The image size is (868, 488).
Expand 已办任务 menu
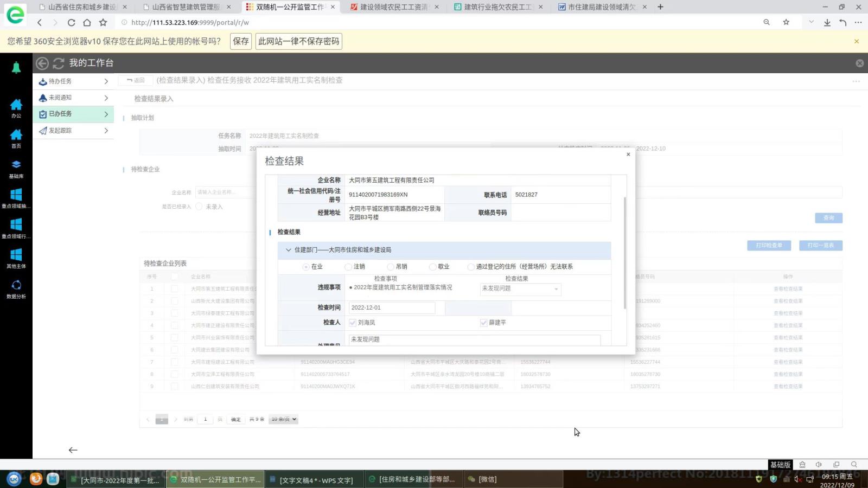tap(73, 114)
